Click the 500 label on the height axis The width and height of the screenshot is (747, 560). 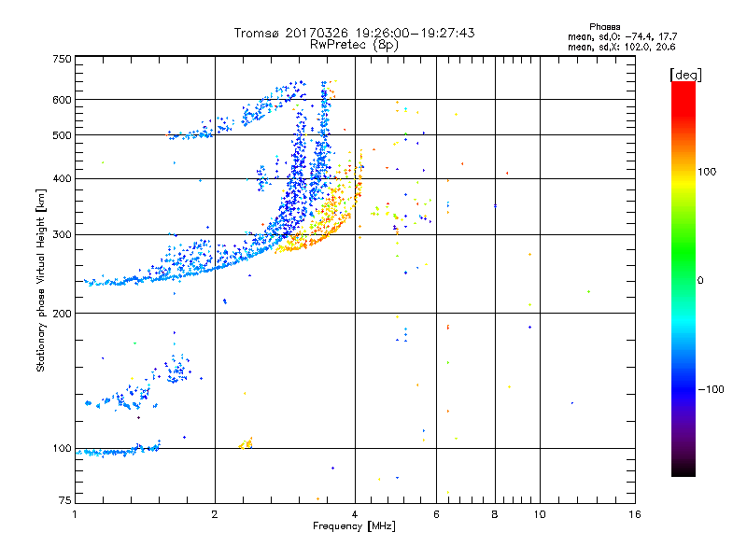[62, 135]
